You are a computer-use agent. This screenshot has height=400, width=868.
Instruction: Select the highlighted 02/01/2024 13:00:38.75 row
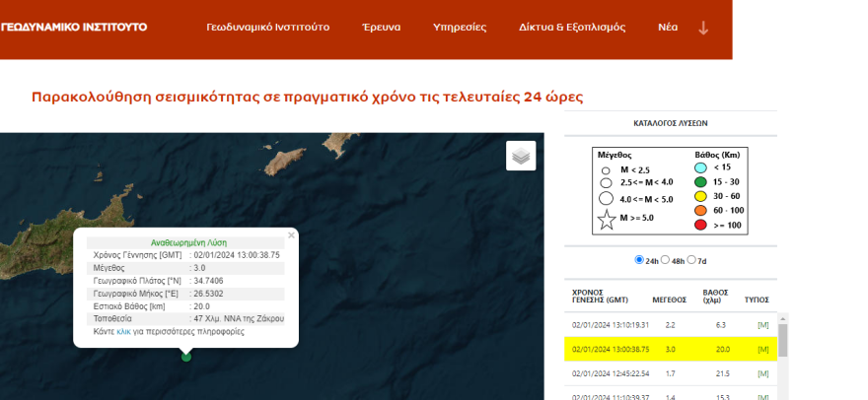point(671,349)
